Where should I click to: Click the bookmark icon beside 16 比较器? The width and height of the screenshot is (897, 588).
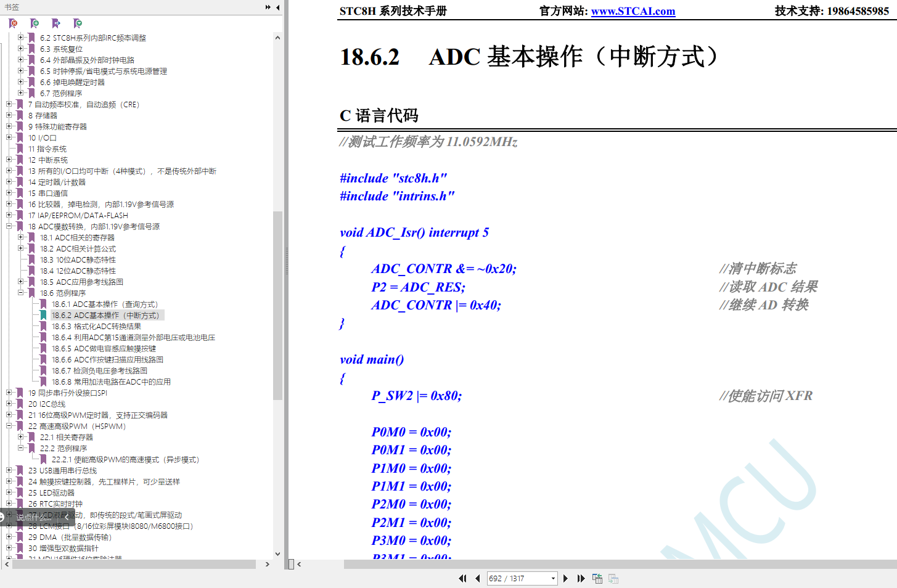click(x=20, y=205)
